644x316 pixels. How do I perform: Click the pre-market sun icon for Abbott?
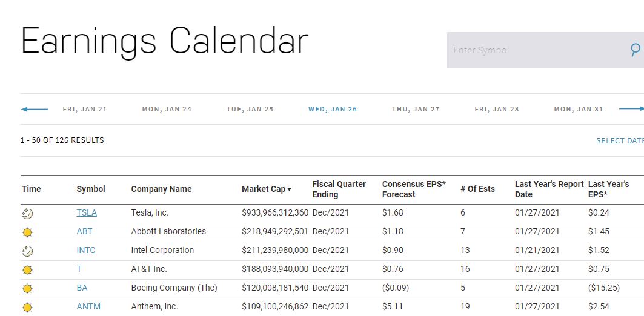click(27, 232)
